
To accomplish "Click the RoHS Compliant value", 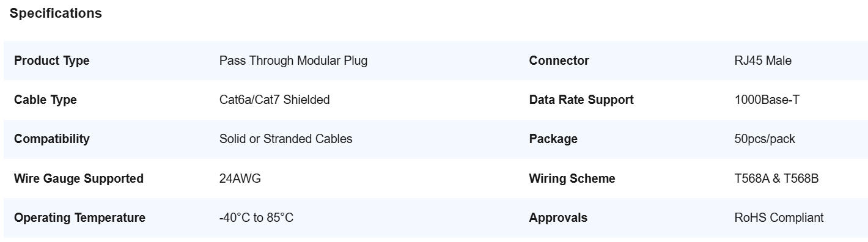I will click(x=779, y=218).
